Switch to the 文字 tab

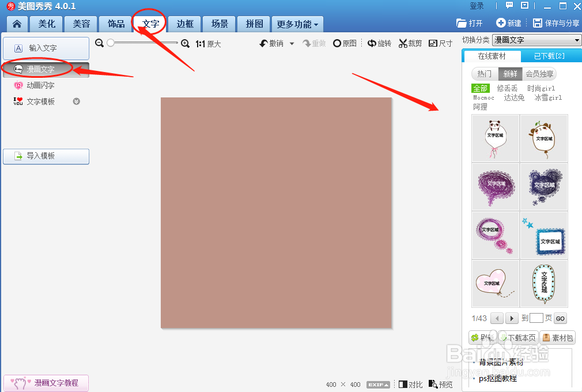coord(151,24)
